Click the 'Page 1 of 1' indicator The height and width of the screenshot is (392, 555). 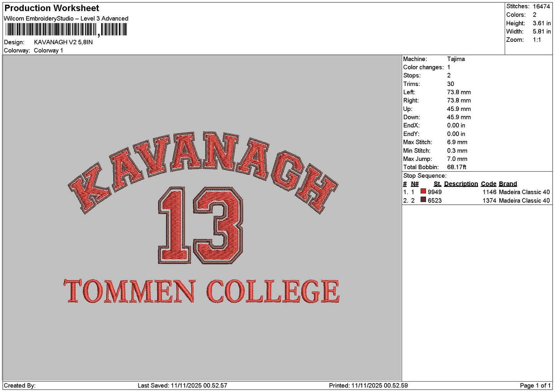535,385
